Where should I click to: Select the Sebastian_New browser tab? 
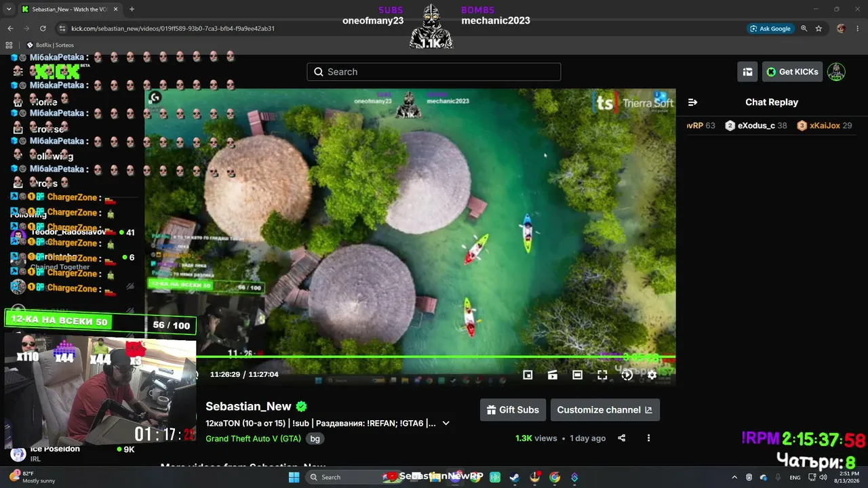[70, 9]
